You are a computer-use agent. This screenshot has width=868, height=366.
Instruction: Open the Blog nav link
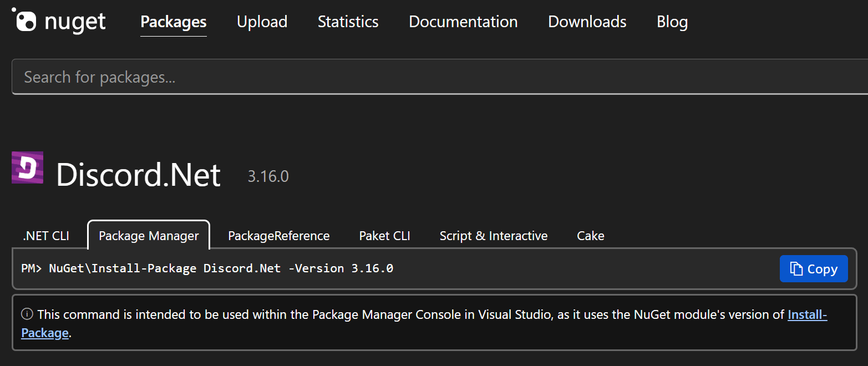672,22
